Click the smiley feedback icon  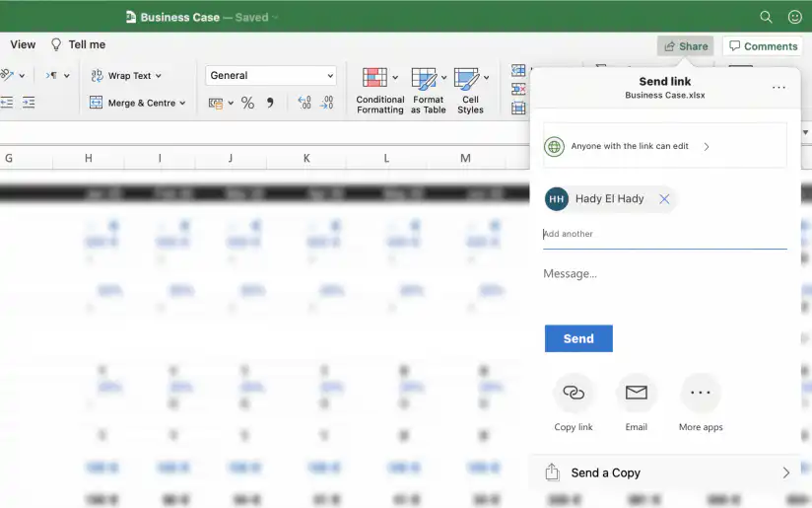(x=795, y=17)
